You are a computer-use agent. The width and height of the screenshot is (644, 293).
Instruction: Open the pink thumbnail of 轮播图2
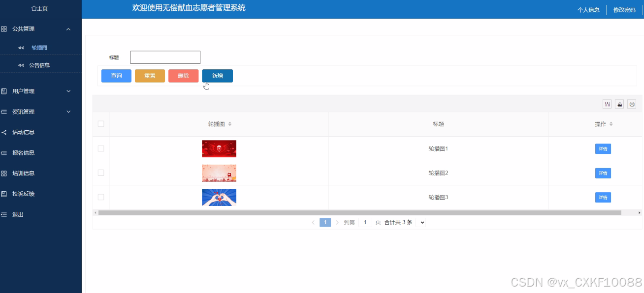pos(219,173)
